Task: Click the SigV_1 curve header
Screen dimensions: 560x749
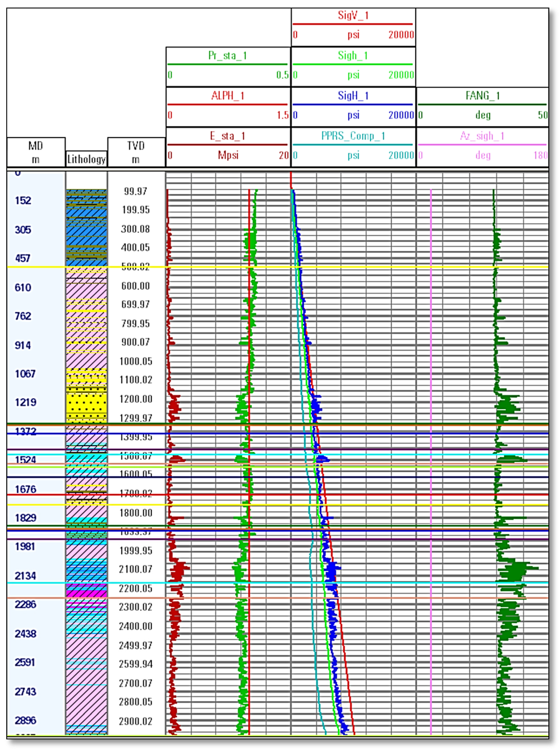Action: coord(353,16)
